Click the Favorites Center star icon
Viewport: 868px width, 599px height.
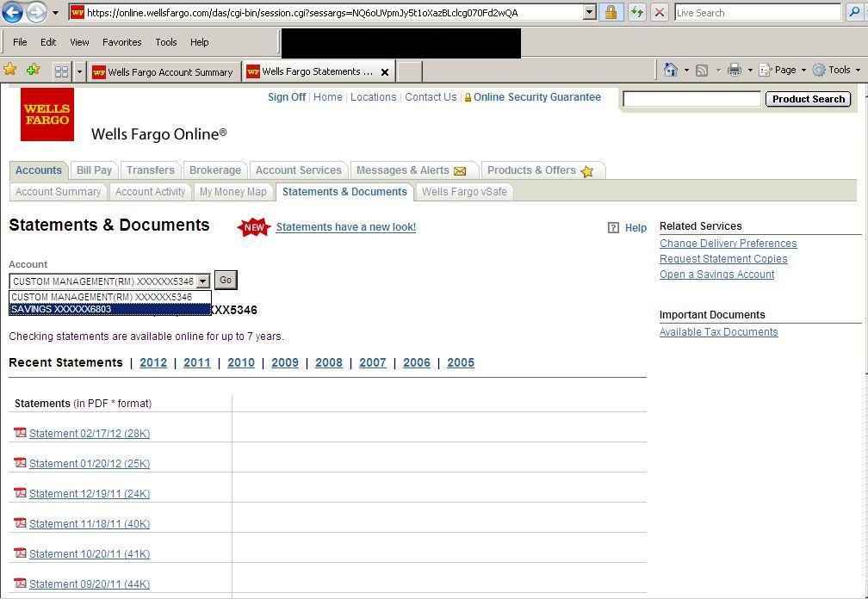[10, 69]
